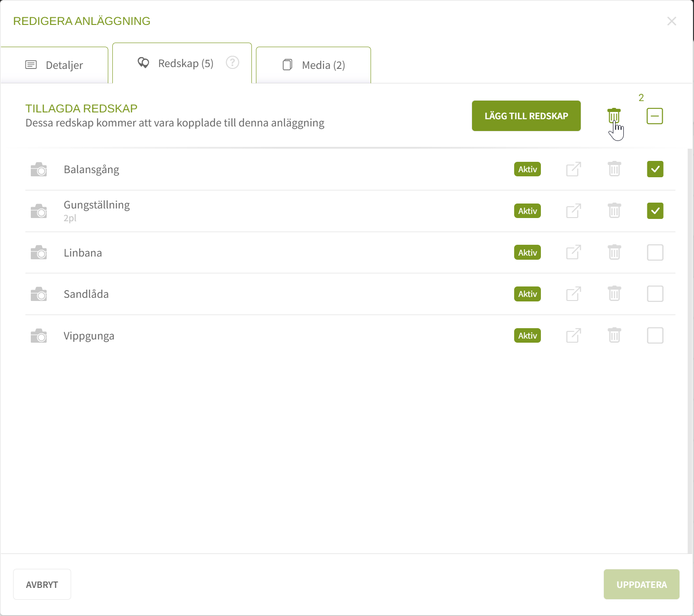Toggle the select-all minus checkbox
The height and width of the screenshot is (616, 694).
655,116
